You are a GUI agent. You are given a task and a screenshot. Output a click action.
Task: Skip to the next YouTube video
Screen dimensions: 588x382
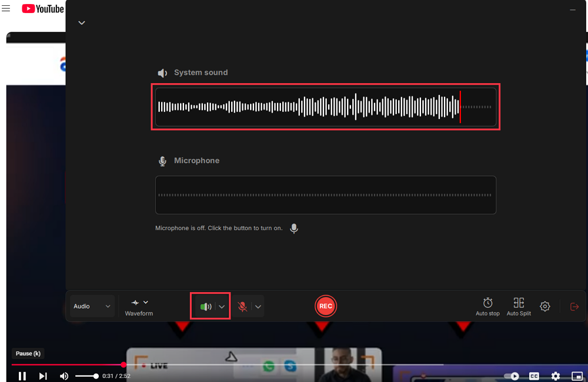coord(43,376)
